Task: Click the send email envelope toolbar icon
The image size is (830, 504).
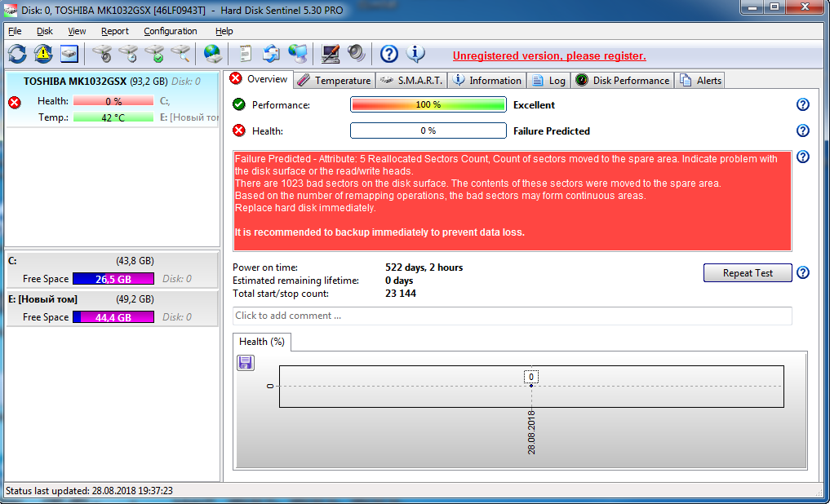Action: pos(272,53)
